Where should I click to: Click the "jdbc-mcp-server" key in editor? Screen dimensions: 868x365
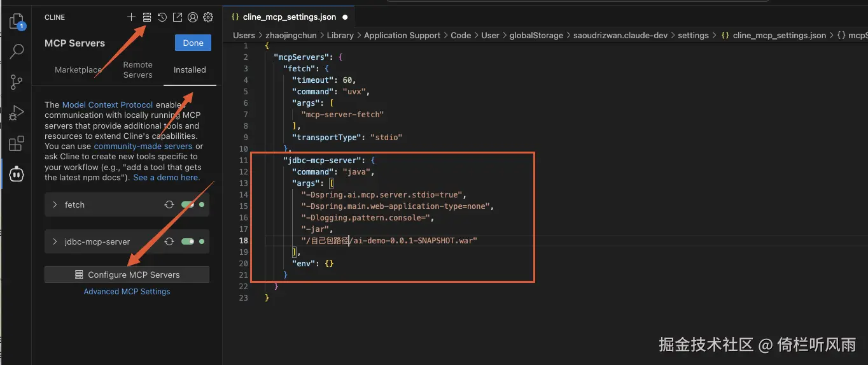(x=322, y=160)
